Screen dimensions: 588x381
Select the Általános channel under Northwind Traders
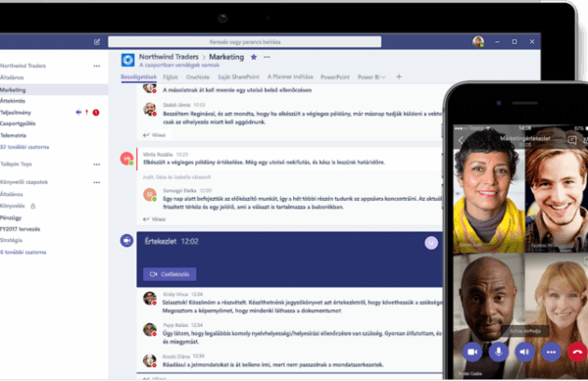pos(12,77)
